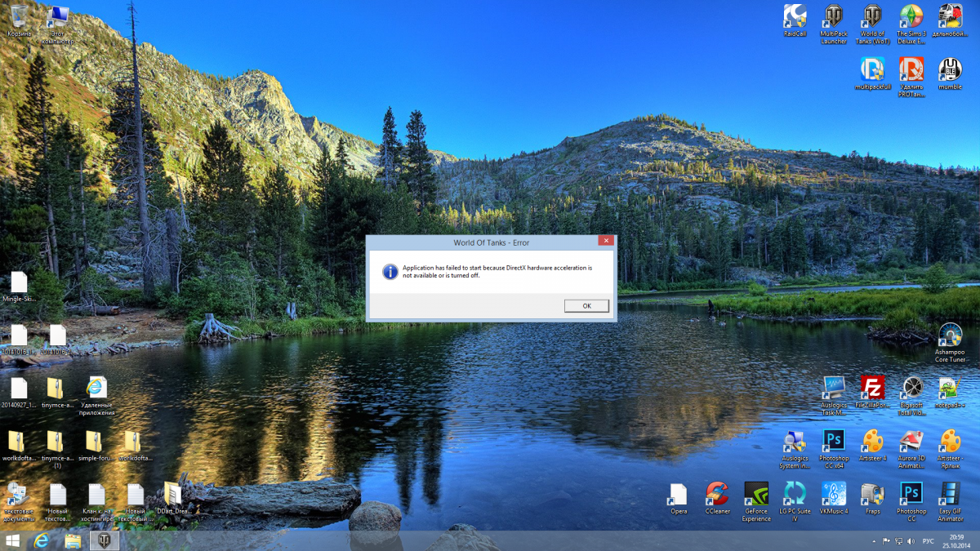The image size is (980, 551).
Task: Select the Auslogics Task Manager shortcut
Action: [834, 396]
